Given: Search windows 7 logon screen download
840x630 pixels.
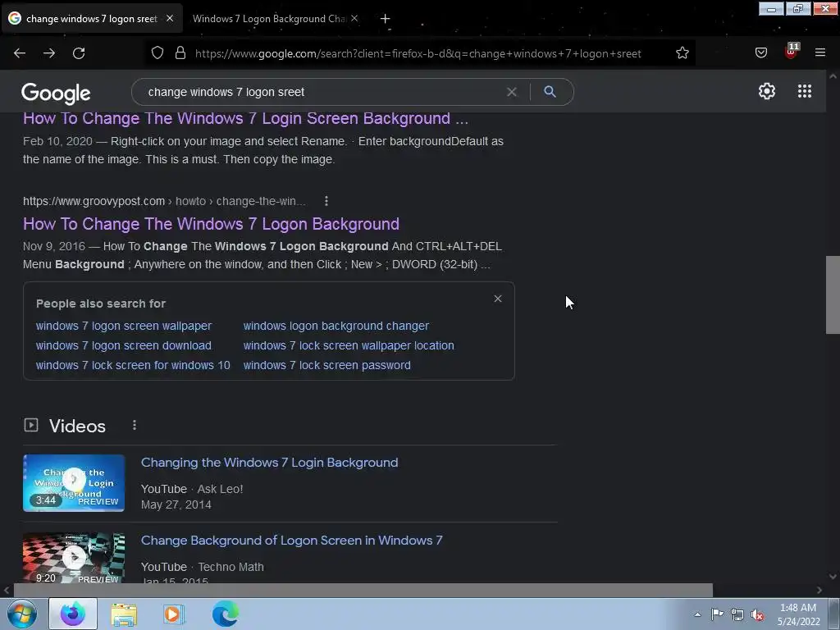Looking at the screenshot, I should click(124, 345).
